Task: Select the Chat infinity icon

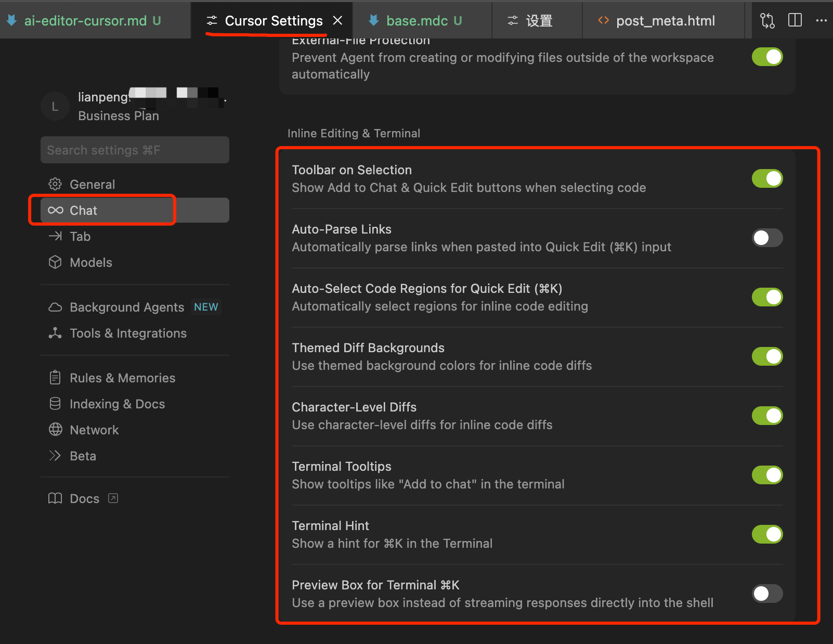Action: tap(55, 210)
